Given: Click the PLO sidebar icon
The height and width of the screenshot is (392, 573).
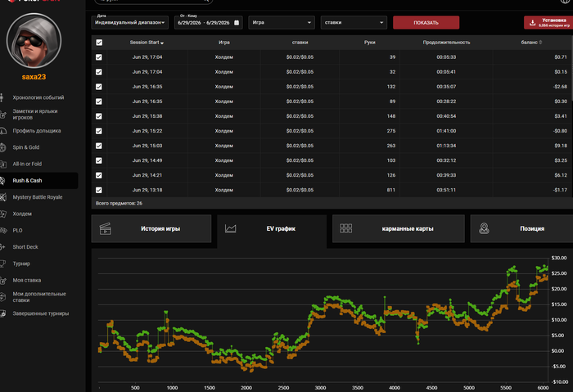Looking at the screenshot, I should 3,231.
